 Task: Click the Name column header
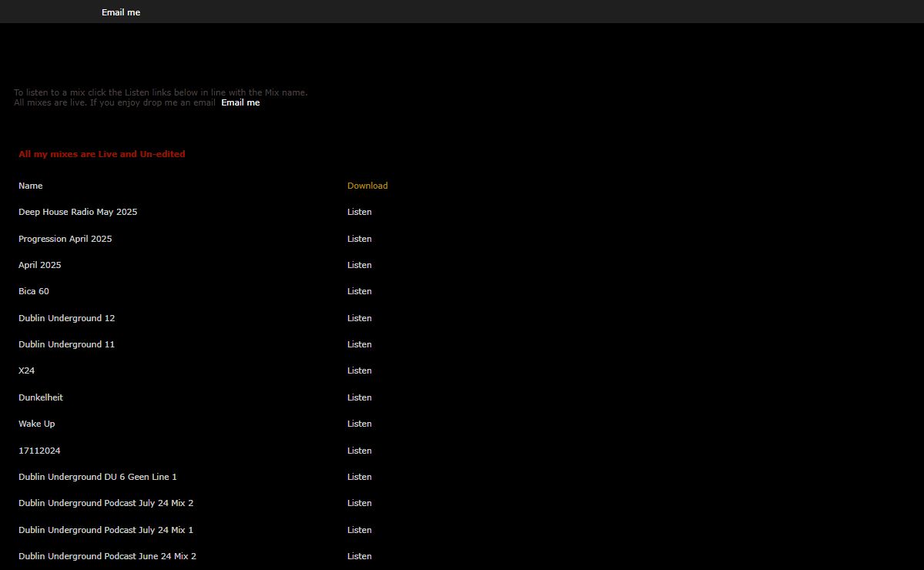click(31, 186)
